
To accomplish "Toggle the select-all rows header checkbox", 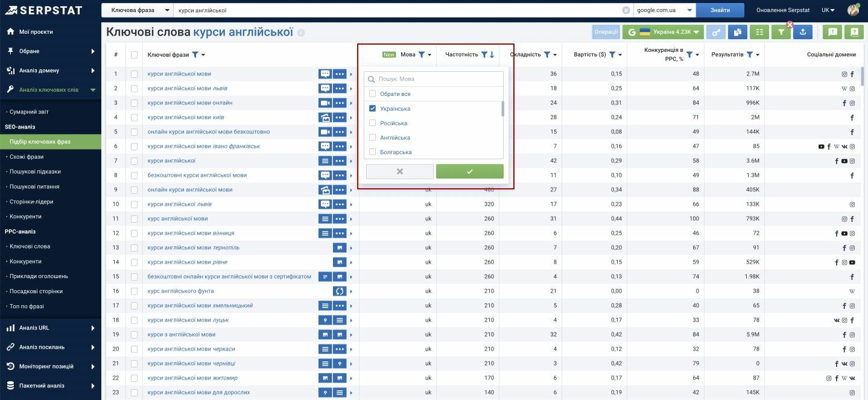I will click(x=134, y=55).
